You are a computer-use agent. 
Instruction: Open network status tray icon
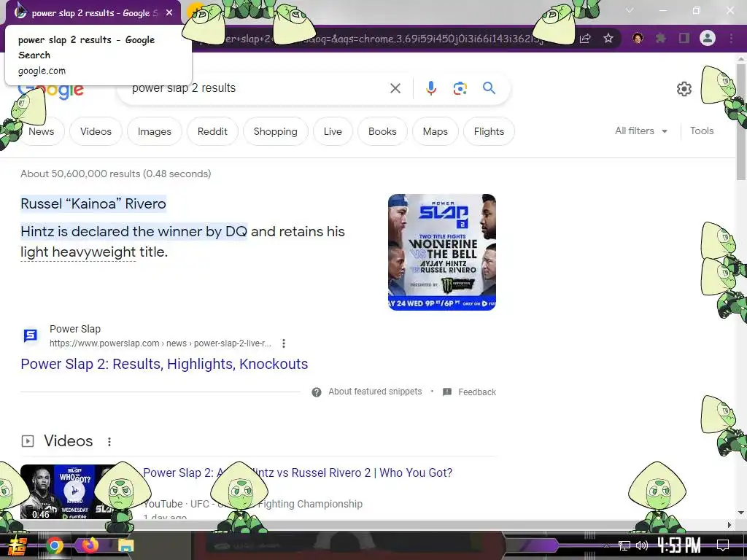coord(624,545)
